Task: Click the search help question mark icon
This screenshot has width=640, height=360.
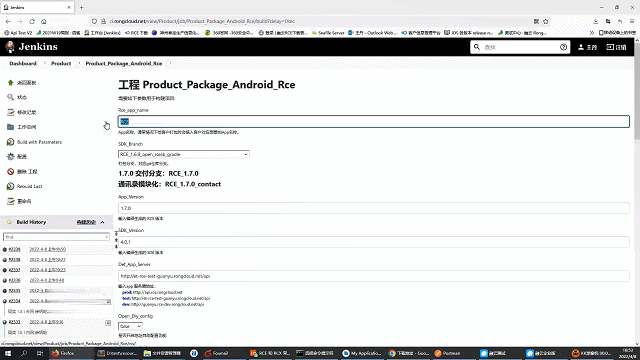Action: coord(563,47)
